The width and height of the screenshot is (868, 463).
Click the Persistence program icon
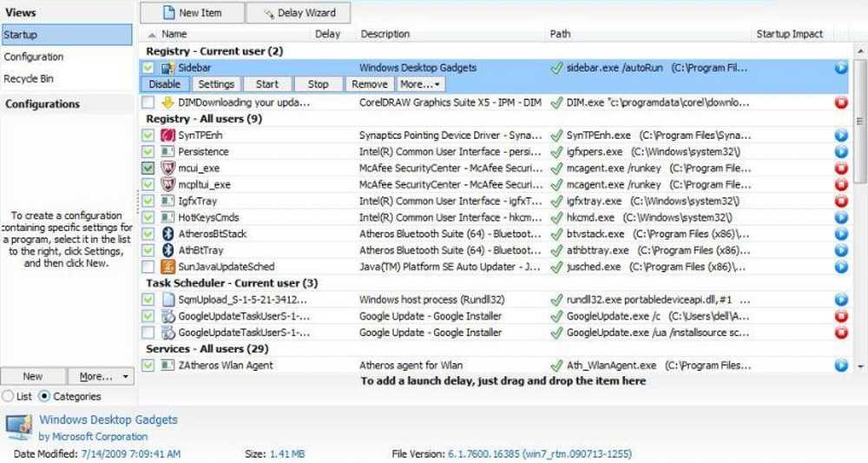click(168, 152)
